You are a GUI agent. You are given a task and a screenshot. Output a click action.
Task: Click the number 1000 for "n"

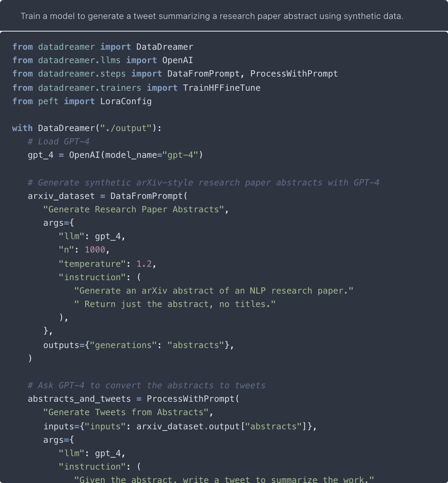click(95, 250)
